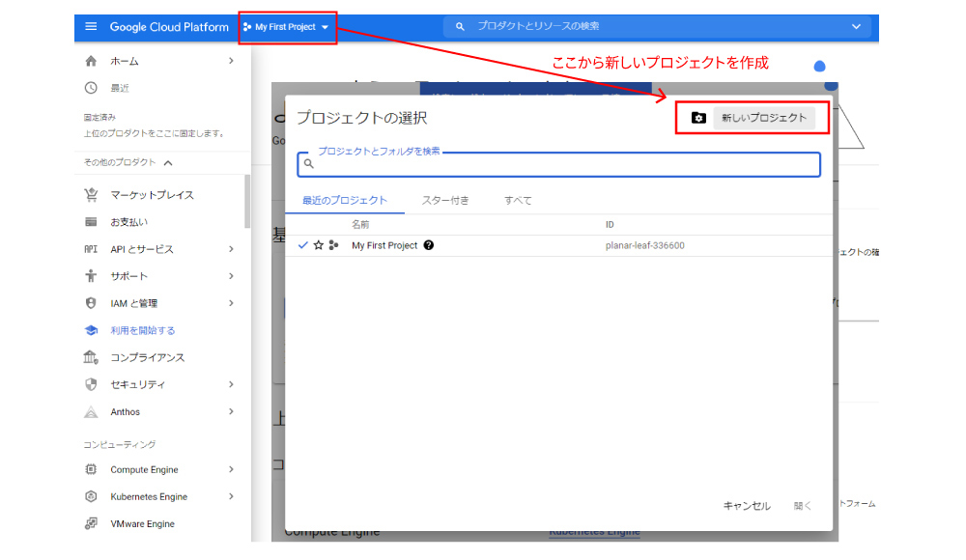
Task: Open 最近 in the sidebar
Action: point(120,88)
